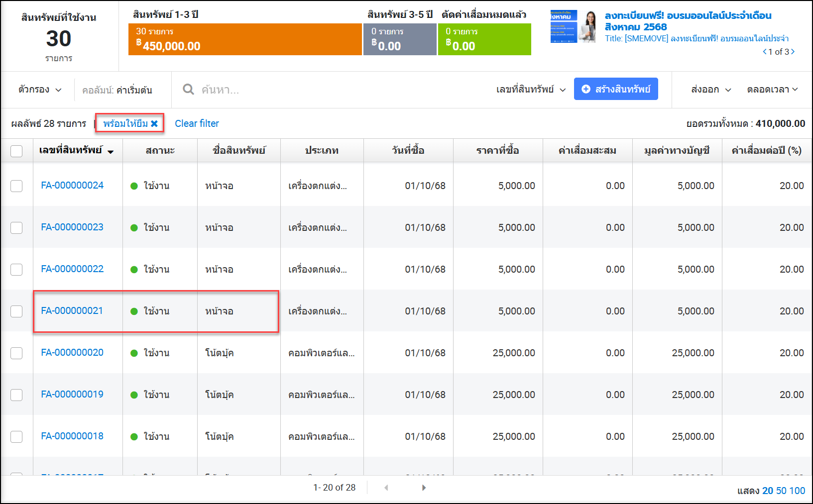The width and height of the screenshot is (813, 504).
Task: Click the Clear filter link
Action: pyautogui.click(x=197, y=123)
